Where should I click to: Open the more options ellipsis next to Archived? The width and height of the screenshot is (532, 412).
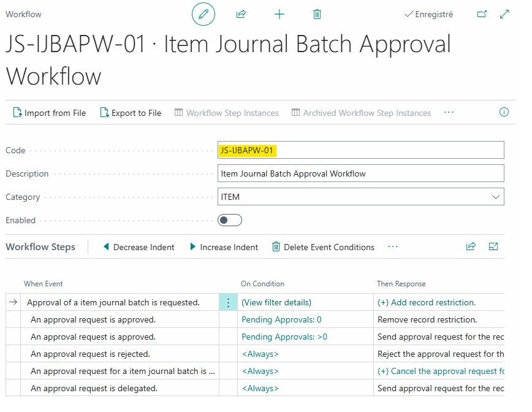coord(449,112)
